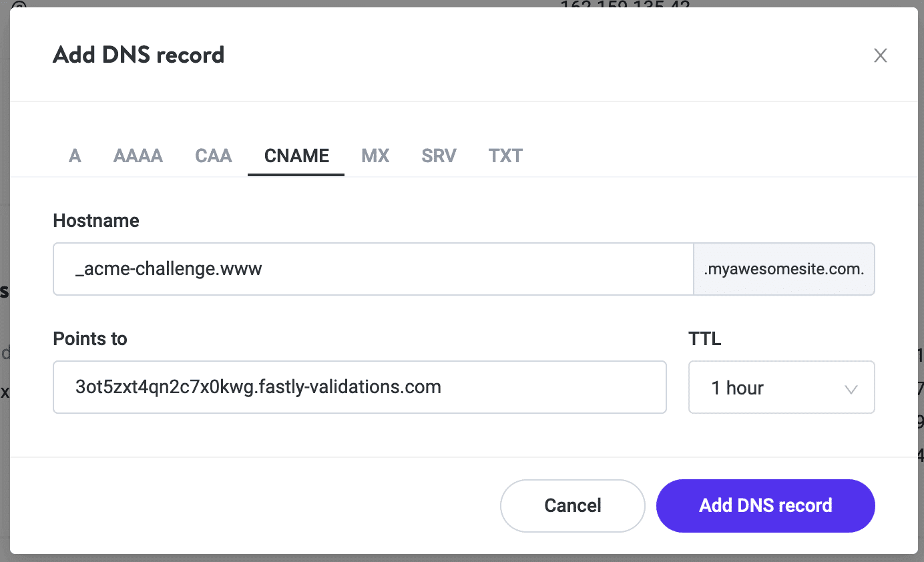Switch to the CAA record tab
Viewport: 924px width, 562px height.
tap(213, 156)
